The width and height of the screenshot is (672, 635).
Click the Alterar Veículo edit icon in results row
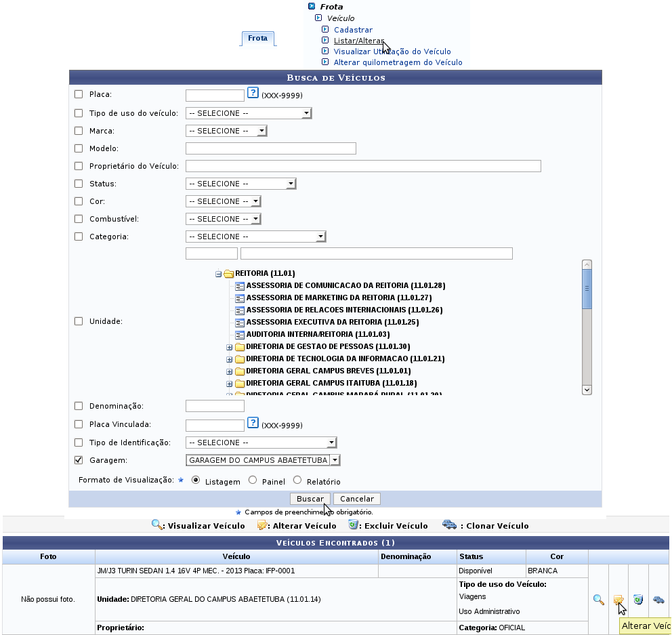(x=618, y=599)
